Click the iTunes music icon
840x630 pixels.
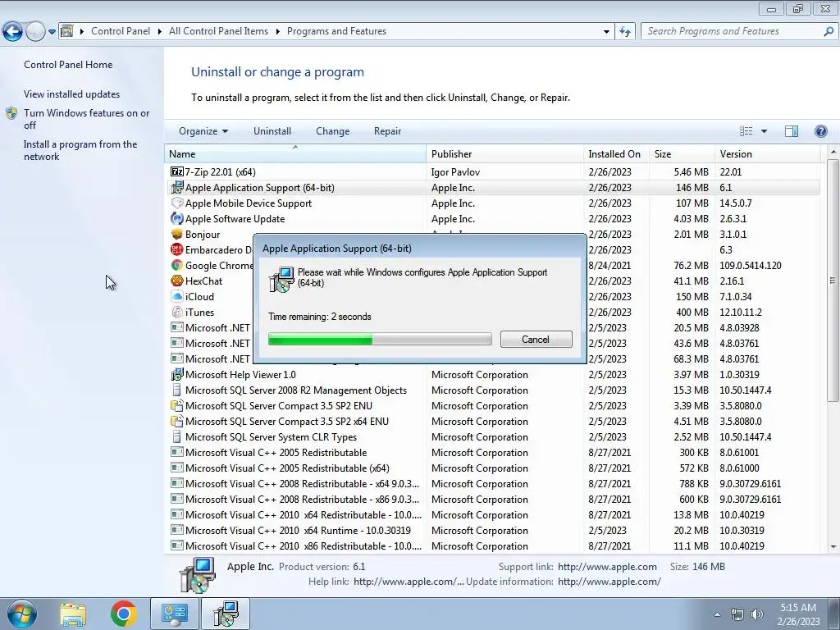point(176,312)
